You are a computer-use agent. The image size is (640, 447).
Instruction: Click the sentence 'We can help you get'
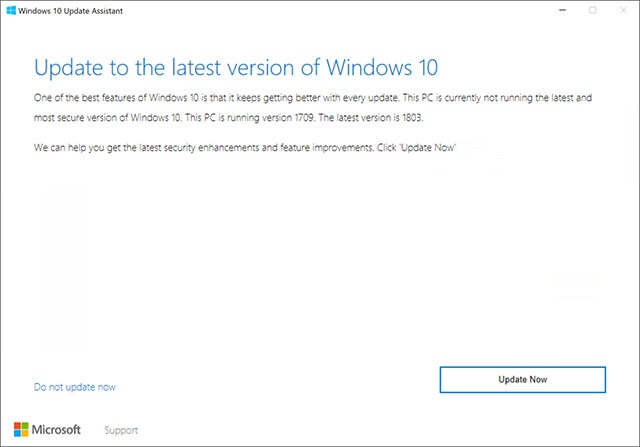(245, 148)
